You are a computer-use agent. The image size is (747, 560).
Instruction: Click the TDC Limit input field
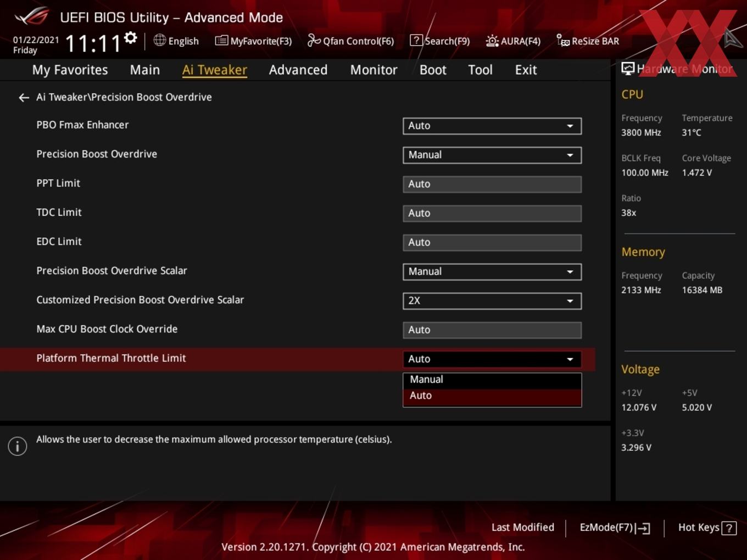click(x=492, y=214)
